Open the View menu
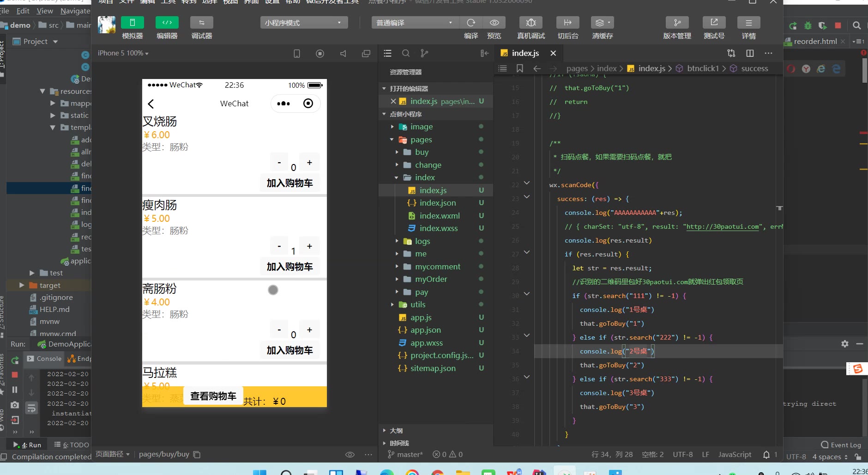Image resolution: width=868 pixels, height=475 pixels. tap(45, 11)
